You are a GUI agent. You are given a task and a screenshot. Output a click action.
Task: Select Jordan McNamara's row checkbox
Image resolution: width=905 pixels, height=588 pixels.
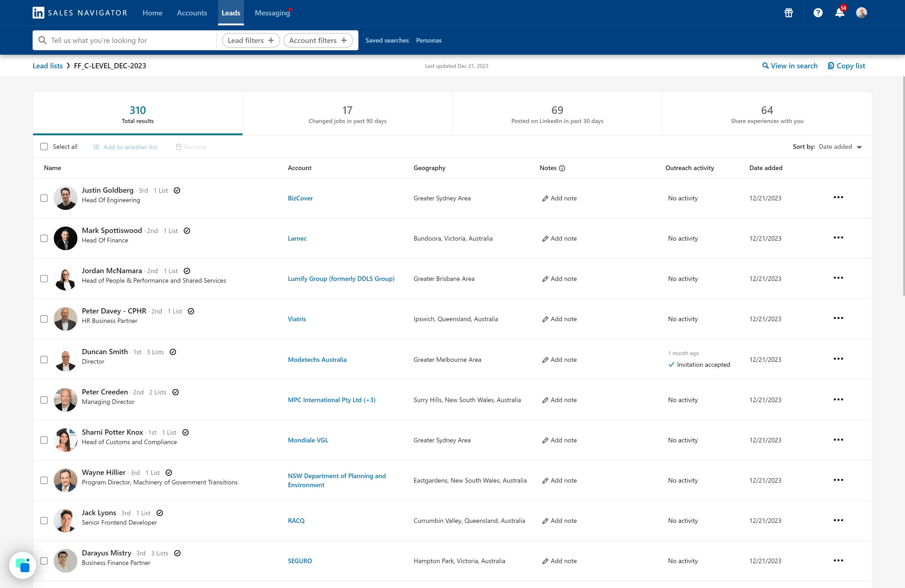(x=44, y=279)
